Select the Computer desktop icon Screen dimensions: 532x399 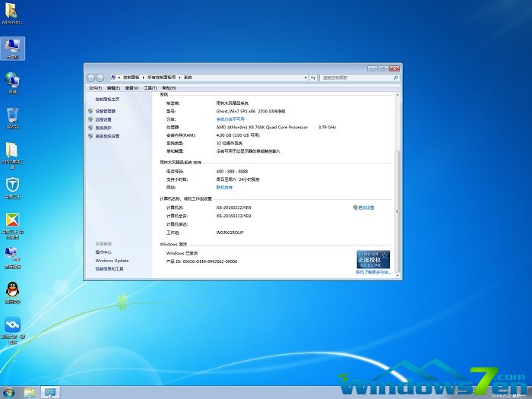13,47
